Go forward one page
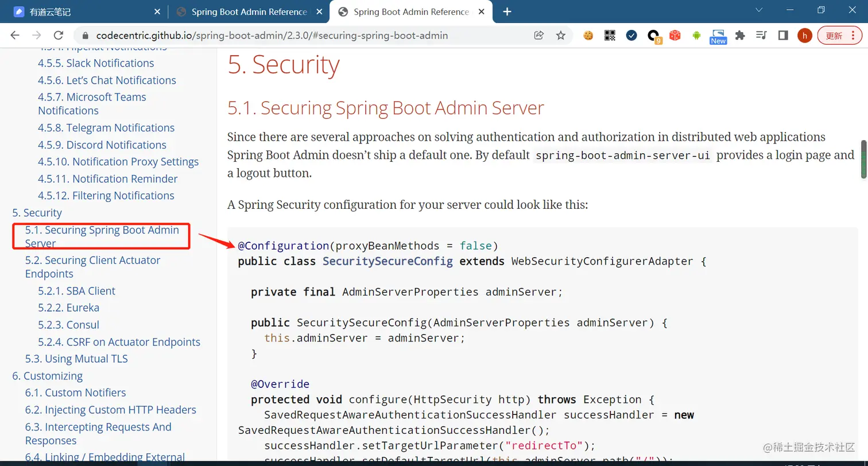868x466 pixels. point(37,36)
